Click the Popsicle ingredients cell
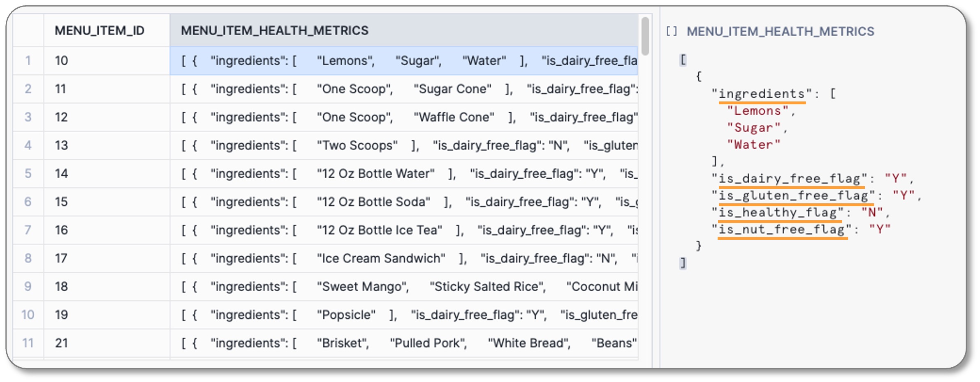980x382 pixels. tap(403, 315)
